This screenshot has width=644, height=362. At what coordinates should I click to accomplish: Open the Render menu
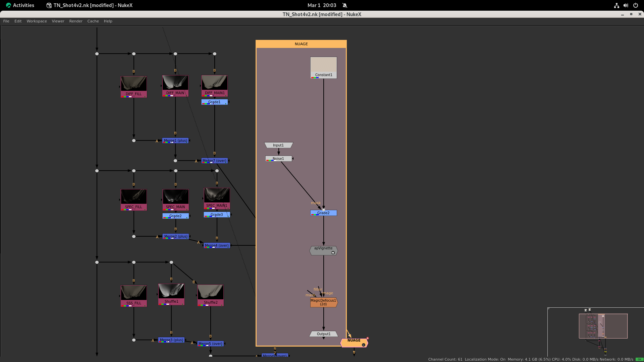pos(76,21)
